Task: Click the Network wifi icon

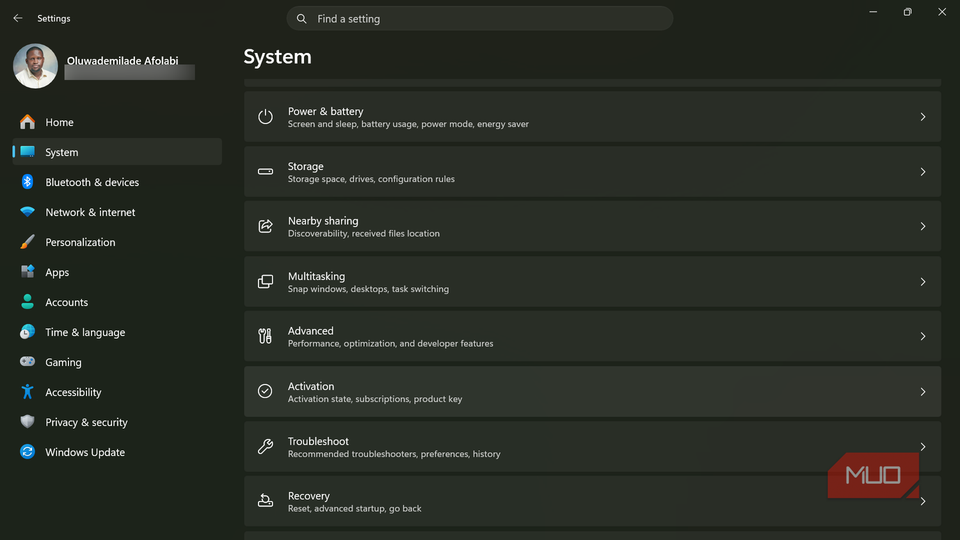Action: (27, 212)
